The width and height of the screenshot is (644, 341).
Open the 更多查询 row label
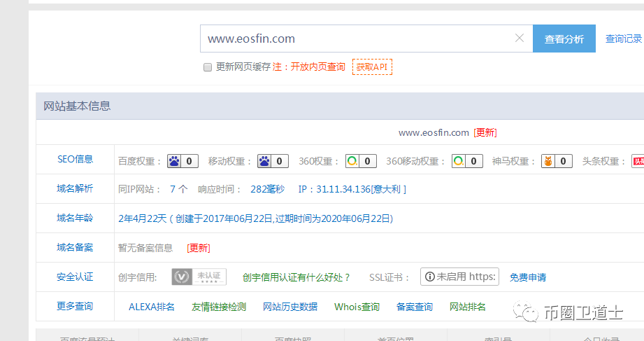pyautogui.click(x=75, y=306)
